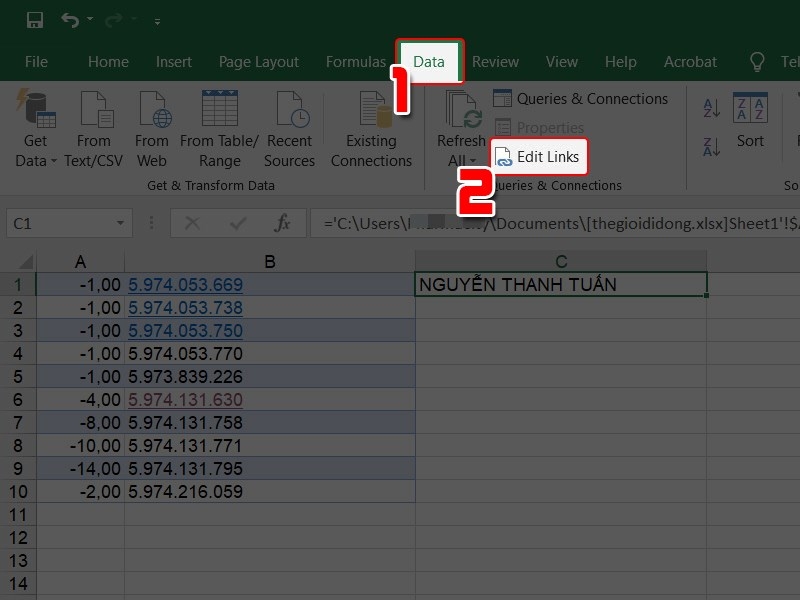The width and height of the screenshot is (800, 600).
Task: Open the Help tab
Action: 620,62
